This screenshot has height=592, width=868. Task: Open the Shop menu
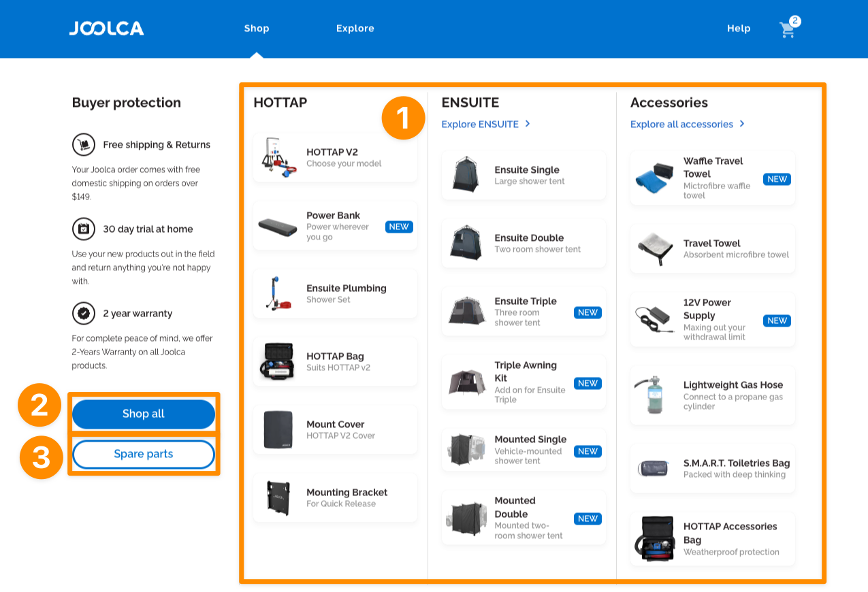coord(257,29)
